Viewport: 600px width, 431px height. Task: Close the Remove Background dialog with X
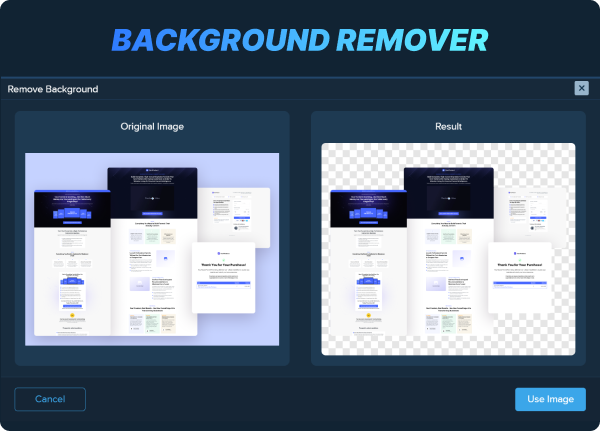[x=581, y=88]
